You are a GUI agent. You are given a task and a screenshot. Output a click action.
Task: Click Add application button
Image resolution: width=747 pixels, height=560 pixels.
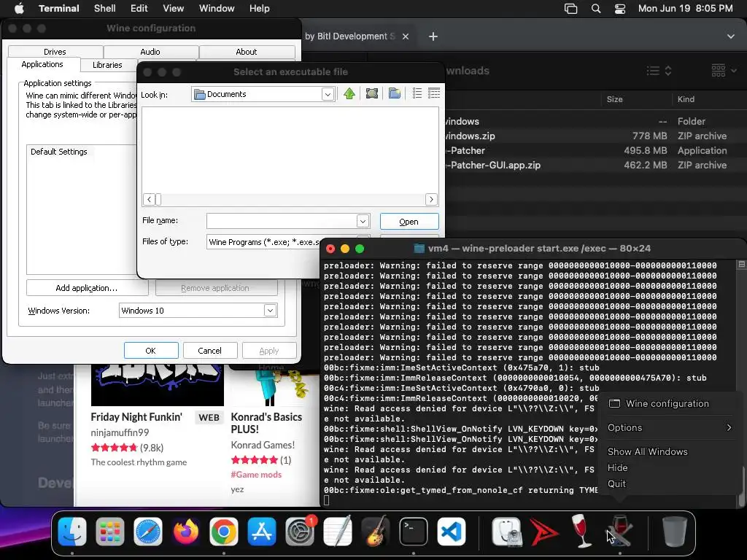87,288
